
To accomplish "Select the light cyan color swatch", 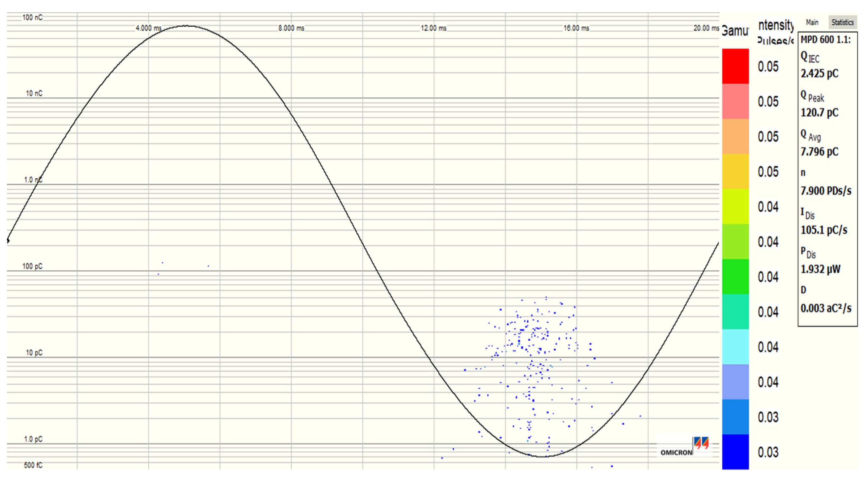I will tap(735, 347).
